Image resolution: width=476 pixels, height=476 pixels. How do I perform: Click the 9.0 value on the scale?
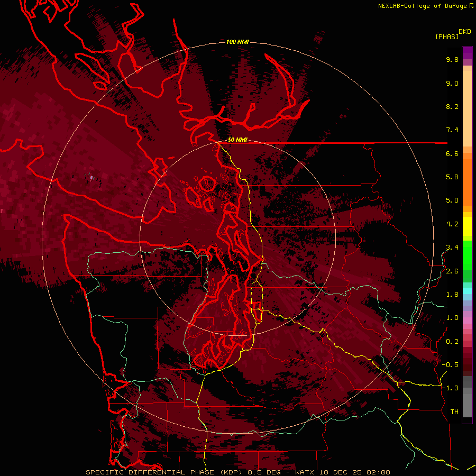click(452, 83)
